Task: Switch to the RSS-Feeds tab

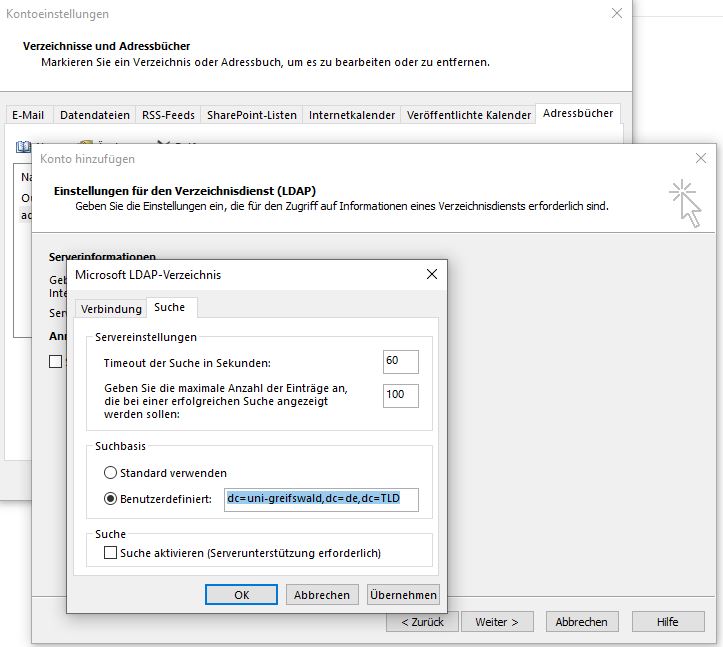Action: (169, 115)
